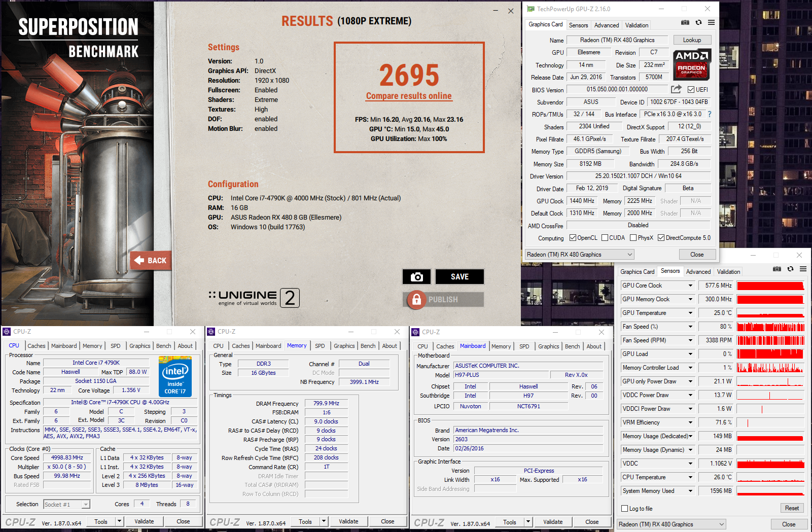Open GPU-Z Sensors window hamburger menu
Image resolution: width=812 pixels, height=532 pixels.
click(803, 269)
